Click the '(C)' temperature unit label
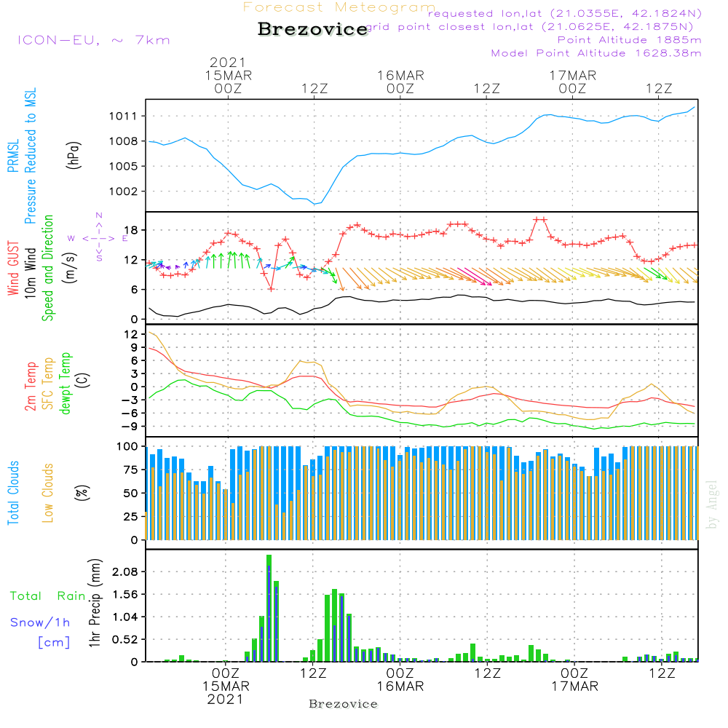This screenshot has height=728, width=728. point(83,381)
